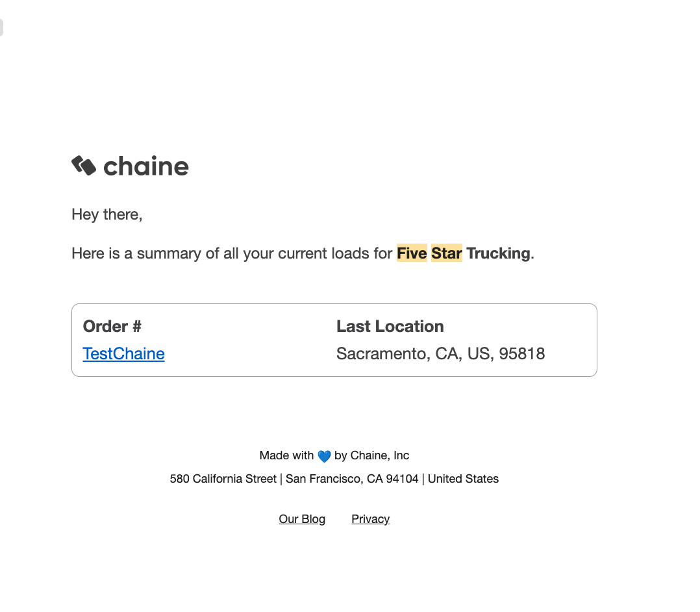The image size is (700, 612).
Task: Click the highlighted word Star
Action: click(447, 253)
